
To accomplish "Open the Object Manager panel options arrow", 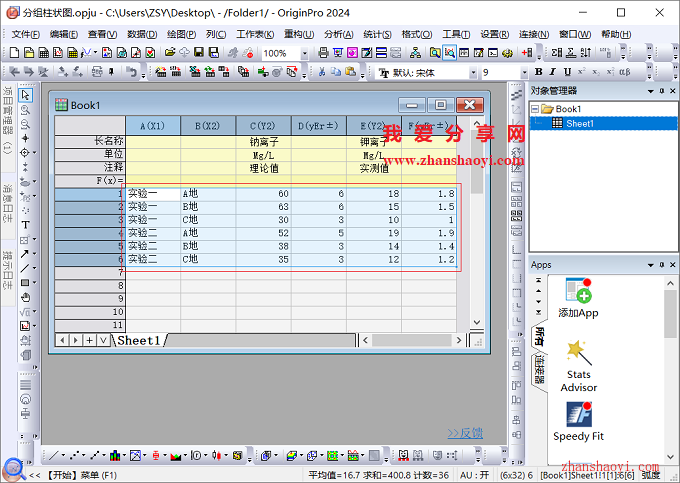I will (x=651, y=91).
